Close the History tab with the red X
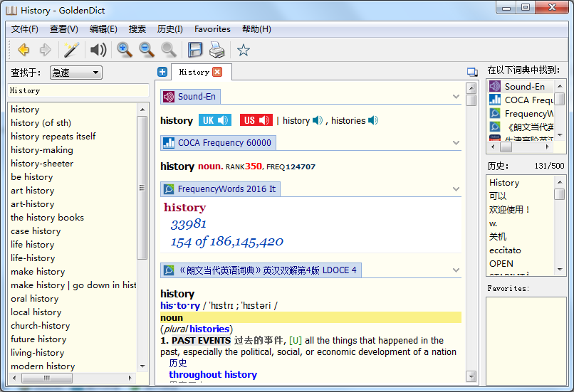The height and width of the screenshot is (392, 574). point(217,72)
